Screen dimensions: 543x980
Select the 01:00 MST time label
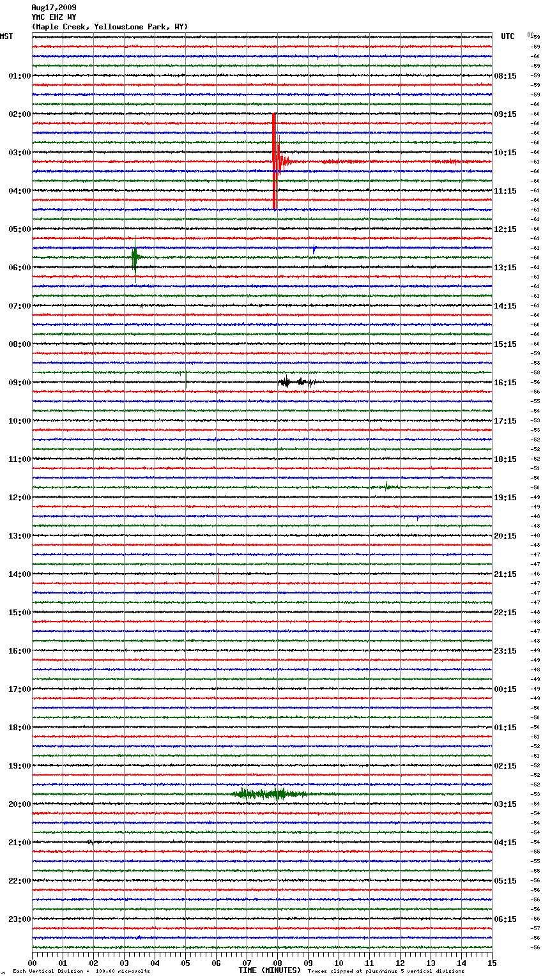[x=20, y=76]
